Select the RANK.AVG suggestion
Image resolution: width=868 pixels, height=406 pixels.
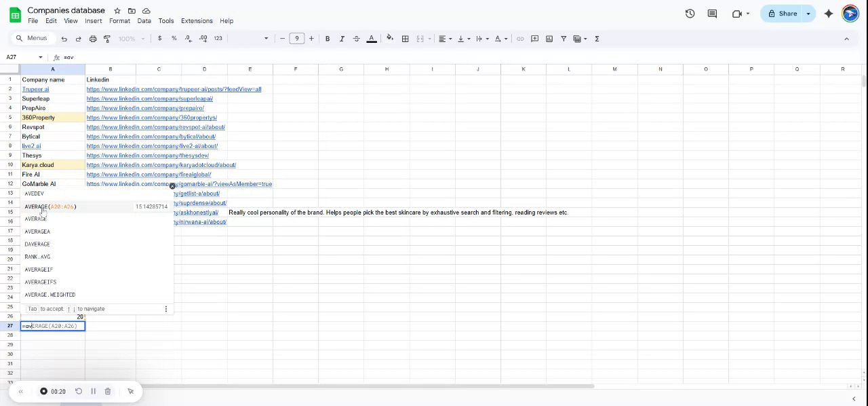point(97,257)
